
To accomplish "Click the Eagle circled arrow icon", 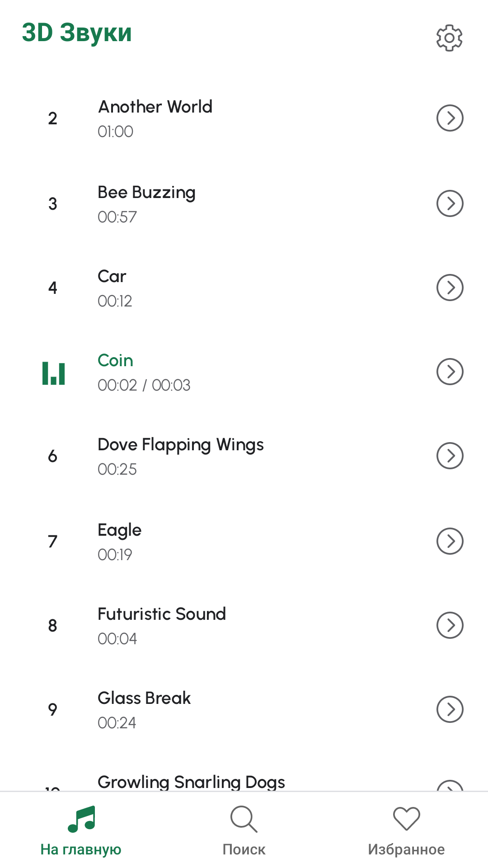I will coord(450,541).
